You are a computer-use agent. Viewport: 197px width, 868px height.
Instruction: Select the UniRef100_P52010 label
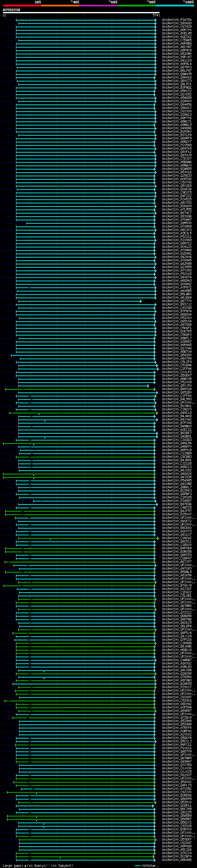(x=176, y=318)
